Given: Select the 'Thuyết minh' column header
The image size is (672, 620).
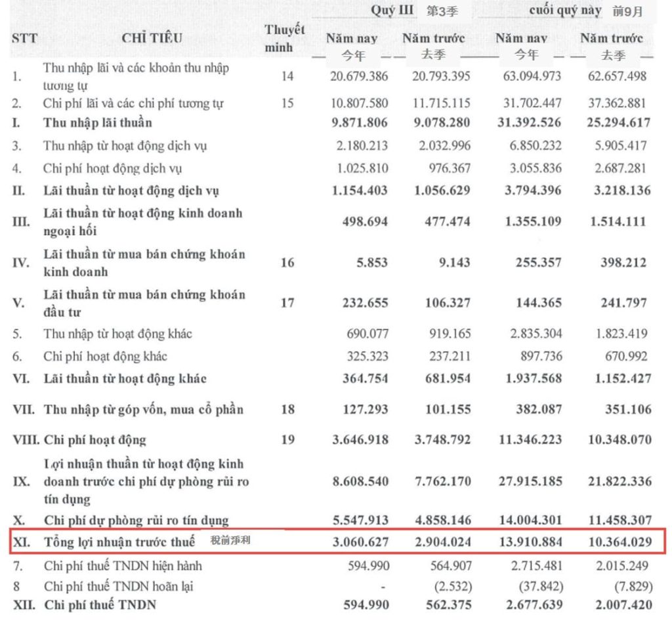Looking at the screenshot, I should (285, 39).
